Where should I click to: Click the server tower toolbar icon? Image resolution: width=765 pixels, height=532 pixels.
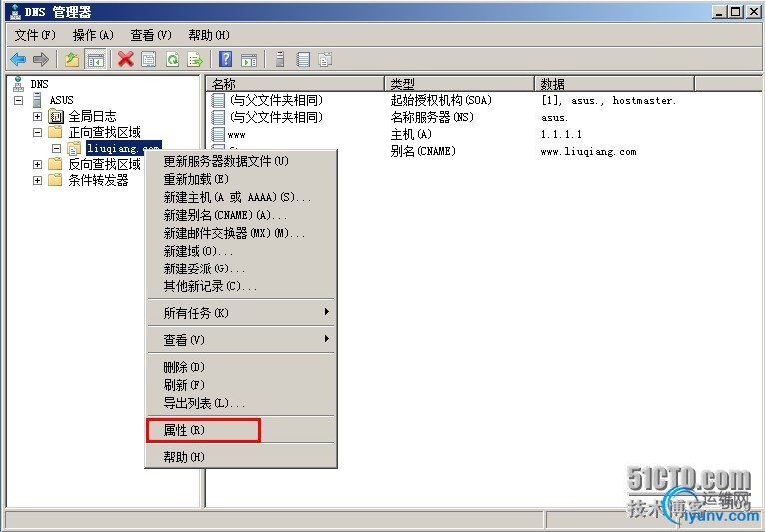tap(280, 60)
